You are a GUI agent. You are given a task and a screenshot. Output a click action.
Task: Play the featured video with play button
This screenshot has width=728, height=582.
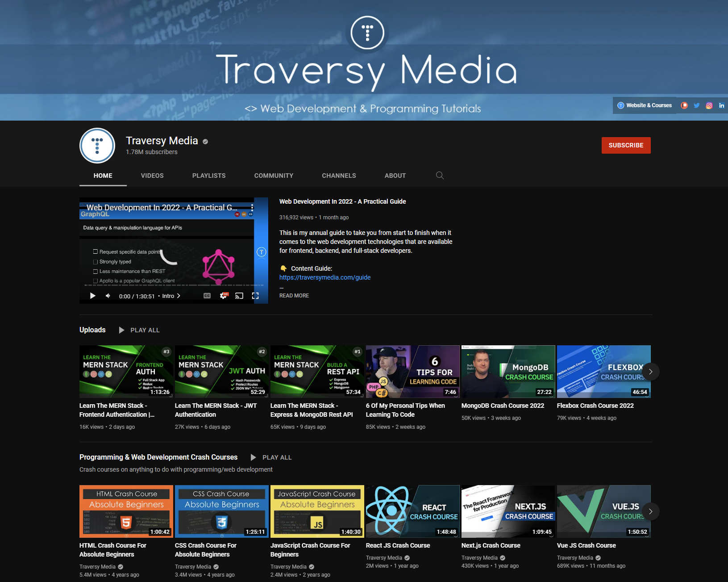tap(92, 296)
